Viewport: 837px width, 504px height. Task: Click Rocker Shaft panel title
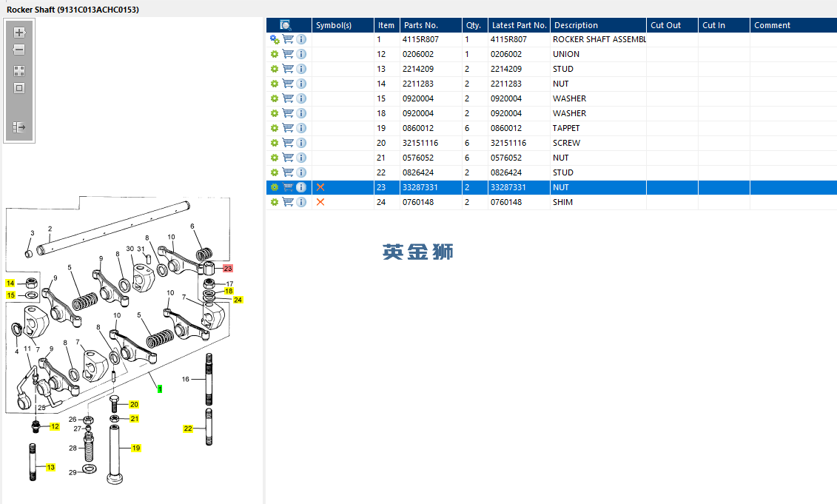click(x=73, y=10)
